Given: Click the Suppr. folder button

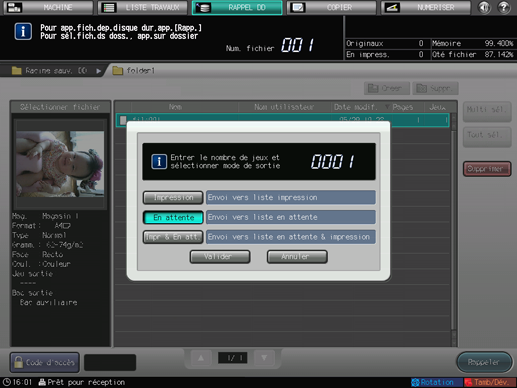Looking at the screenshot, I should pyautogui.click(x=435, y=88).
